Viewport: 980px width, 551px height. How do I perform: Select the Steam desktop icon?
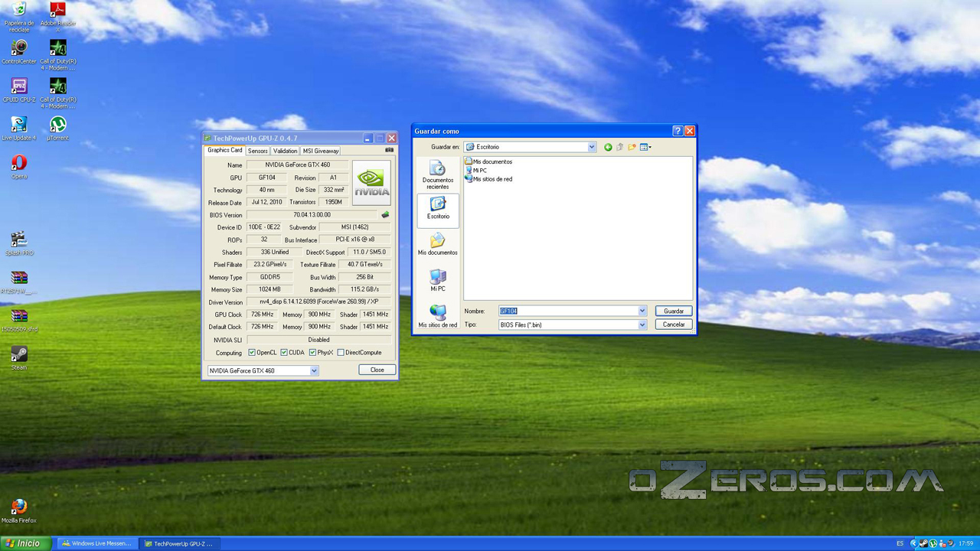click(19, 358)
